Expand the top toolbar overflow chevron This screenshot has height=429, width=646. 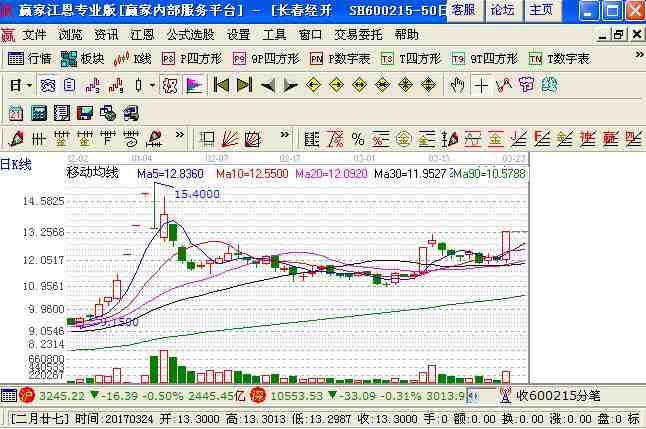click(x=639, y=54)
